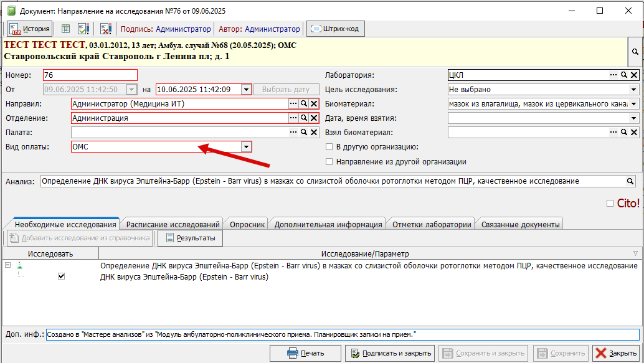Check the В другую организацию box

329,147
